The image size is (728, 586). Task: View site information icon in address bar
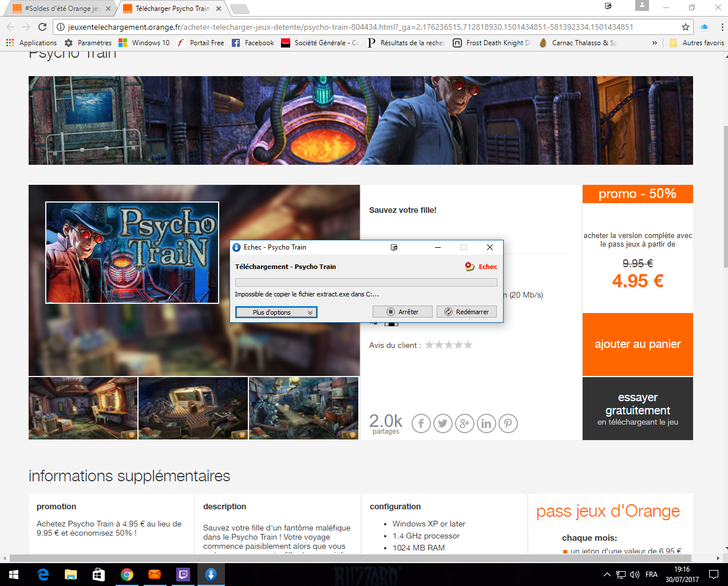[x=61, y=27]
